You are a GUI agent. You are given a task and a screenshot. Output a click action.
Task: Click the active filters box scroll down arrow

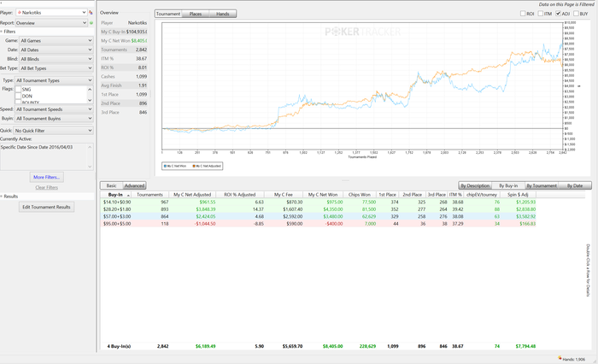(x=90, y=167)
